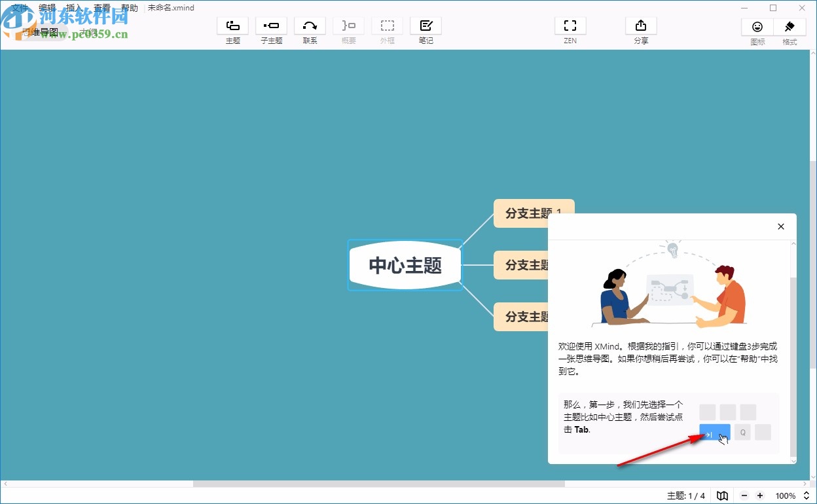Open the map overview in status bar
Viewport: 817px width, 504px height.
[722, 495]
